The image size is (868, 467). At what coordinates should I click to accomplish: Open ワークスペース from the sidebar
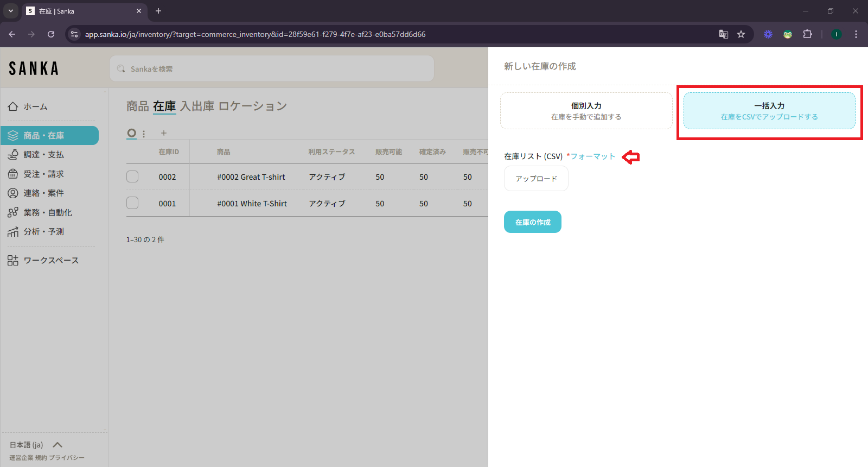click(x=50, y=261)
